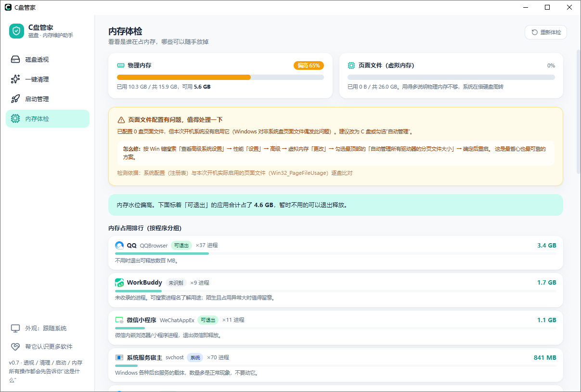Image resolution: width=581 pixels, height=392 pixels.
Task: Click the 内存体检 page heading
Action: [125, 31]
